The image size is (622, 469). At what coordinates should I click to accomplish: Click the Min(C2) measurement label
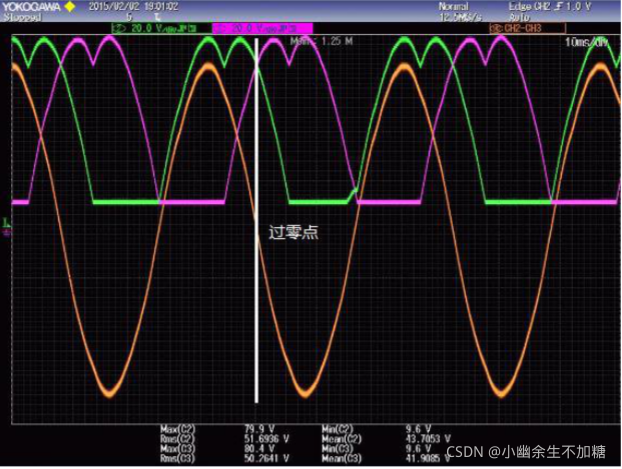click(x=337, y=429)
